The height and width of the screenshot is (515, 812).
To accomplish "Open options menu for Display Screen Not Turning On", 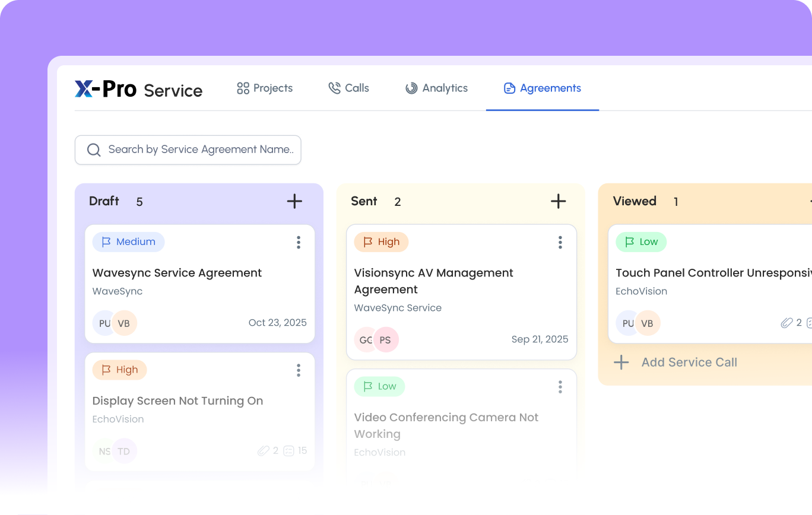I will [x=299, y=370].
